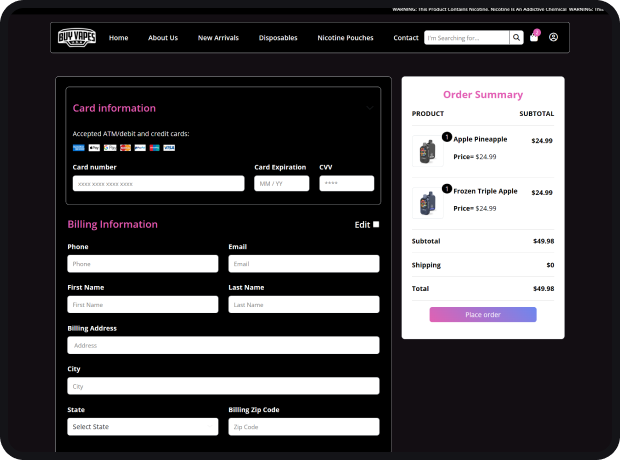Viewport: 620px width, 460px height.
Task: Click the Buy Vapes logo
Action: tap(77, 38)
